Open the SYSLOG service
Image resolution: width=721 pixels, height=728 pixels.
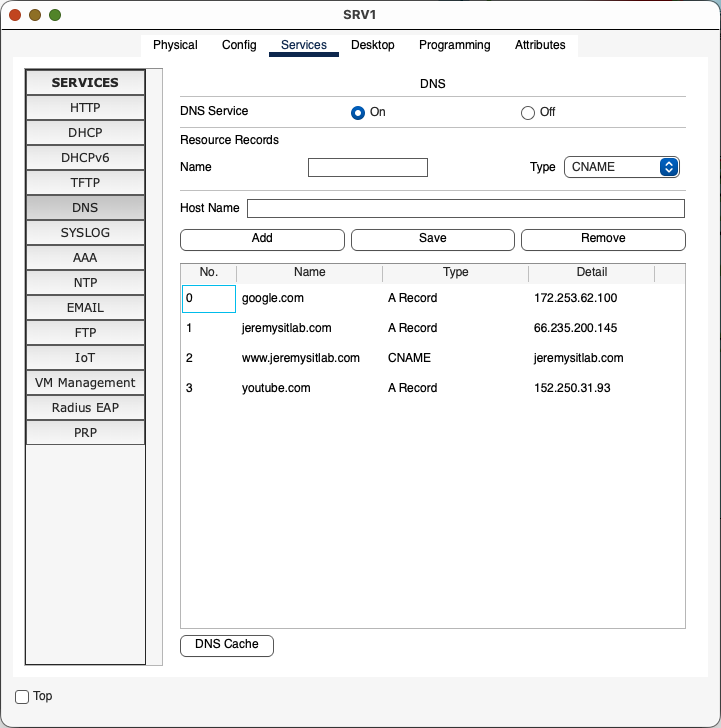pos(85,233)
